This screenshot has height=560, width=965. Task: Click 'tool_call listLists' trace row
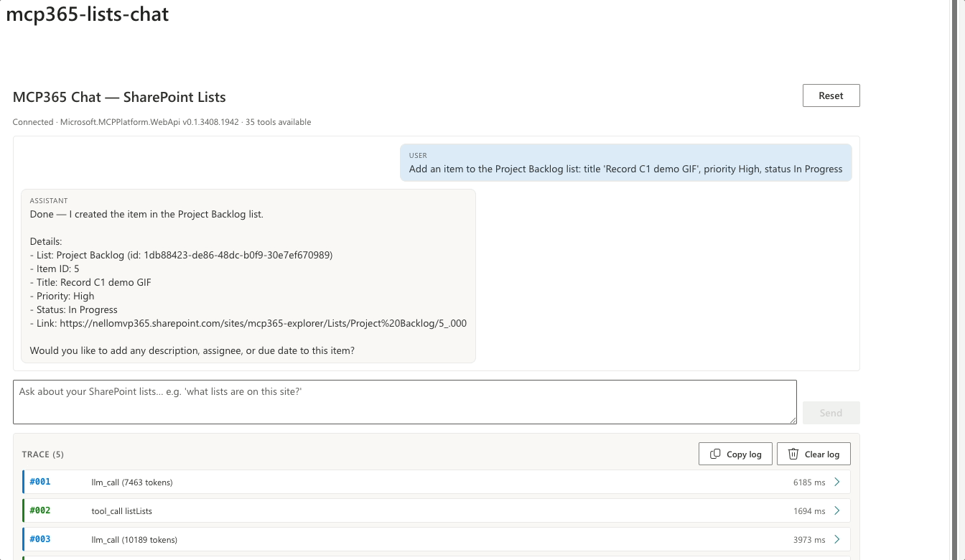click(x=437, y=510)
